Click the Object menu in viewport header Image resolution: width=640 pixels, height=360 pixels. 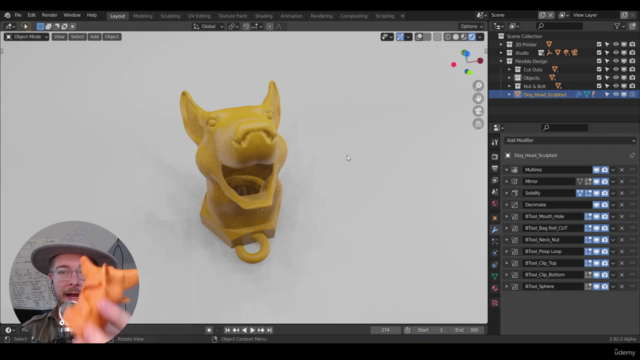pos(111,37)
